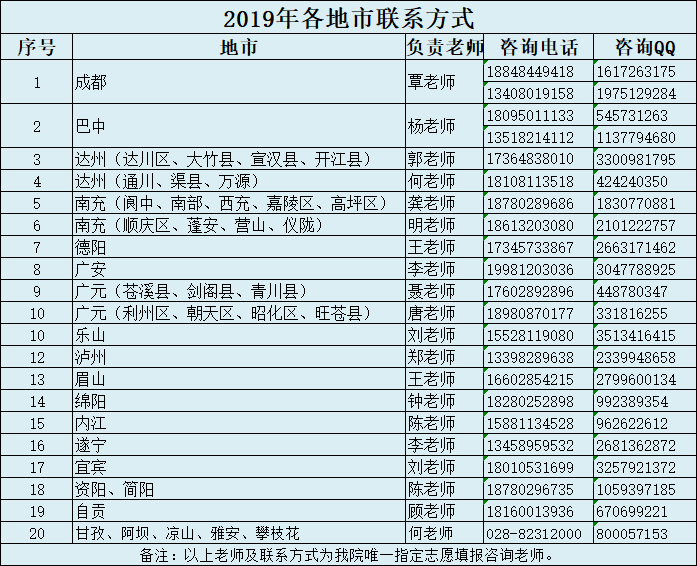Click the "德阳" city cell
The width and height of the screenshot is (697, 566).
tap(91, 247)
